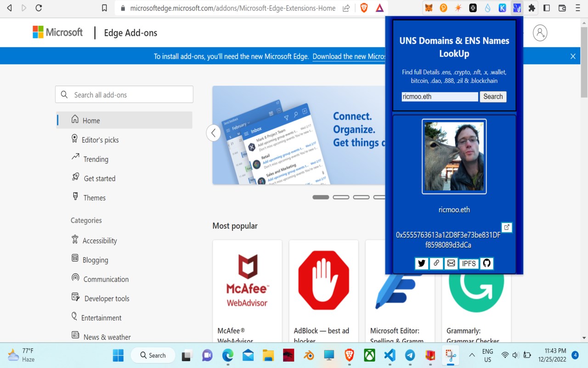Click the orange starburst extension icon
588x368 pixels.
(458, 8)
